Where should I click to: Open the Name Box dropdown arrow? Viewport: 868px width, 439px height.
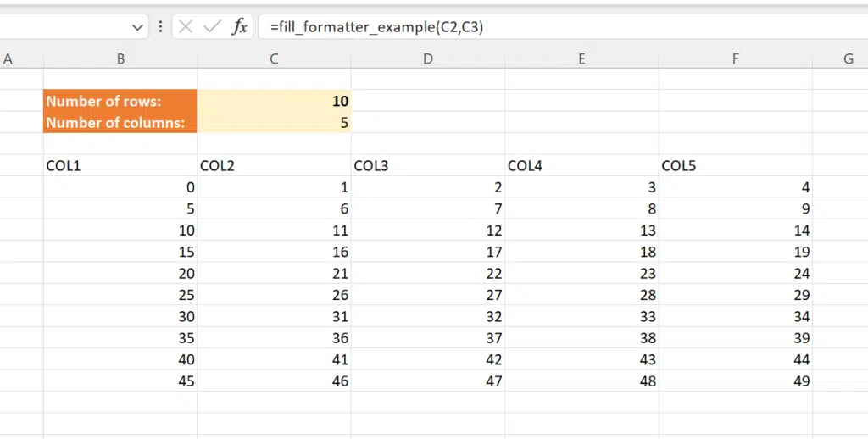(x=138, y=27)
